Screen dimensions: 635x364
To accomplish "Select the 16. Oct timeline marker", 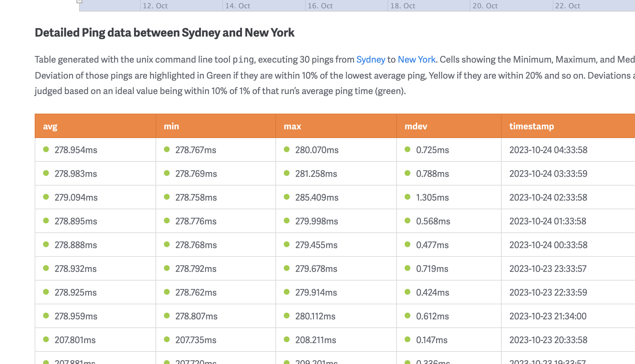I will click(320, 6).
